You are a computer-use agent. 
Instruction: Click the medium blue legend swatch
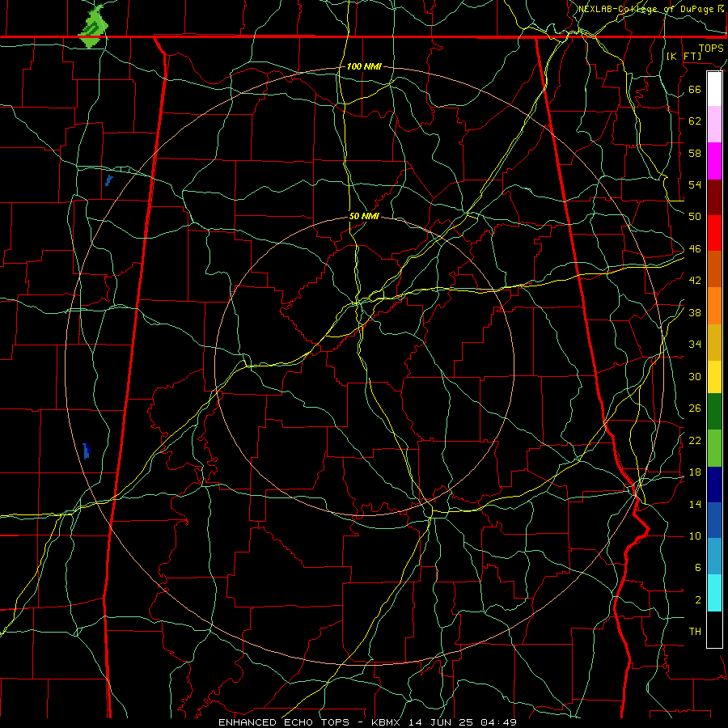coord(714,520)
